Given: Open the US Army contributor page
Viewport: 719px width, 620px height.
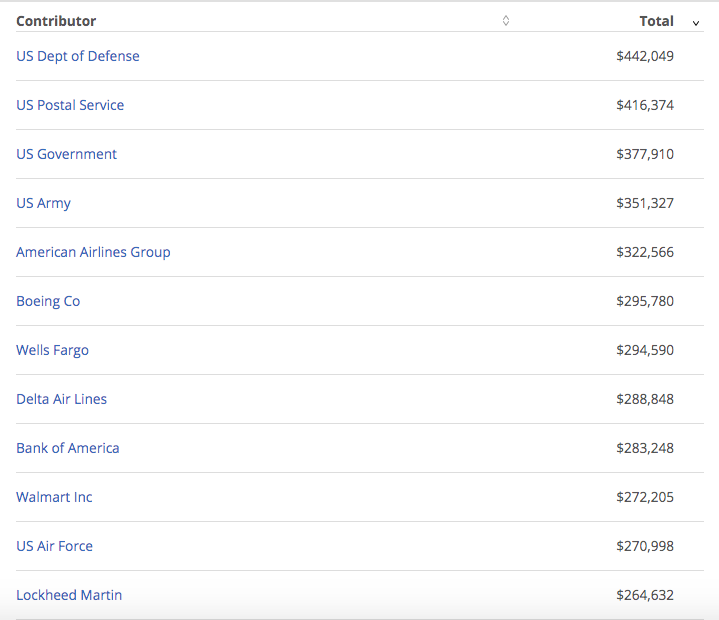Looking at the screenshot, I should (x=44, y=203).
